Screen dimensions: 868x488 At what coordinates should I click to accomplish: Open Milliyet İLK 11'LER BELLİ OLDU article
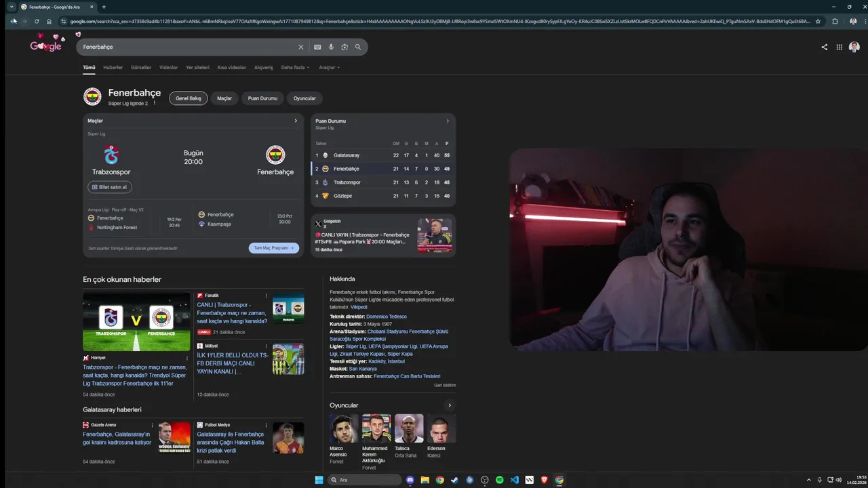pyautogui.click(x=233, y=363)
